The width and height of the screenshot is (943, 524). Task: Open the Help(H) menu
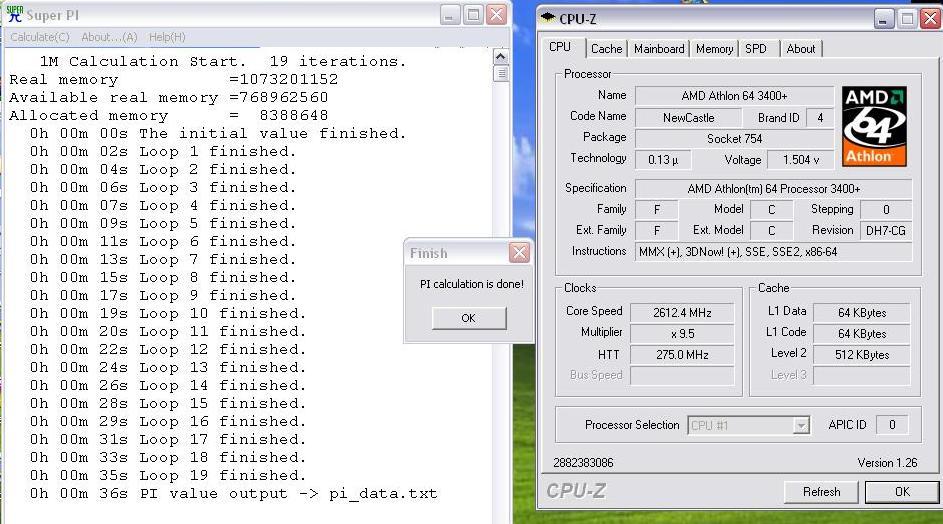click(167, 37)
